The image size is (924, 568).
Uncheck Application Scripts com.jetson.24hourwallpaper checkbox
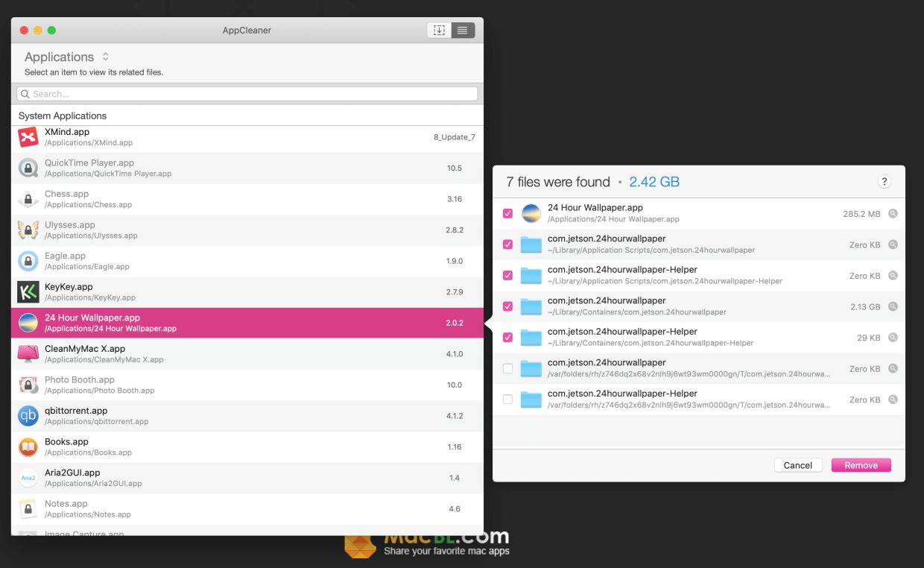click(x=508, y=244)
